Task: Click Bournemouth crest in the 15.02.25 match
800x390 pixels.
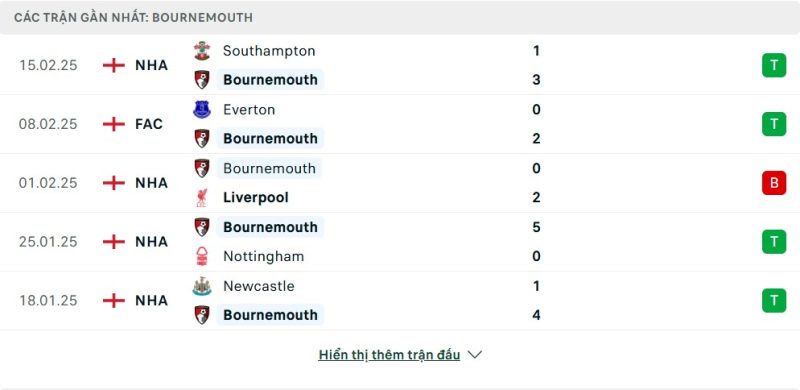Action: pyautogui.click(x=202, y=80)
